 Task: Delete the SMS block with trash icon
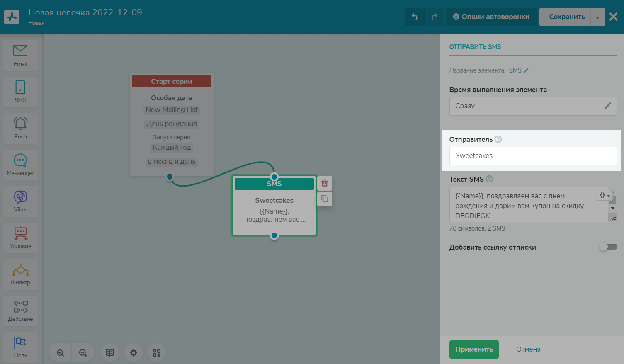(325, 183)
